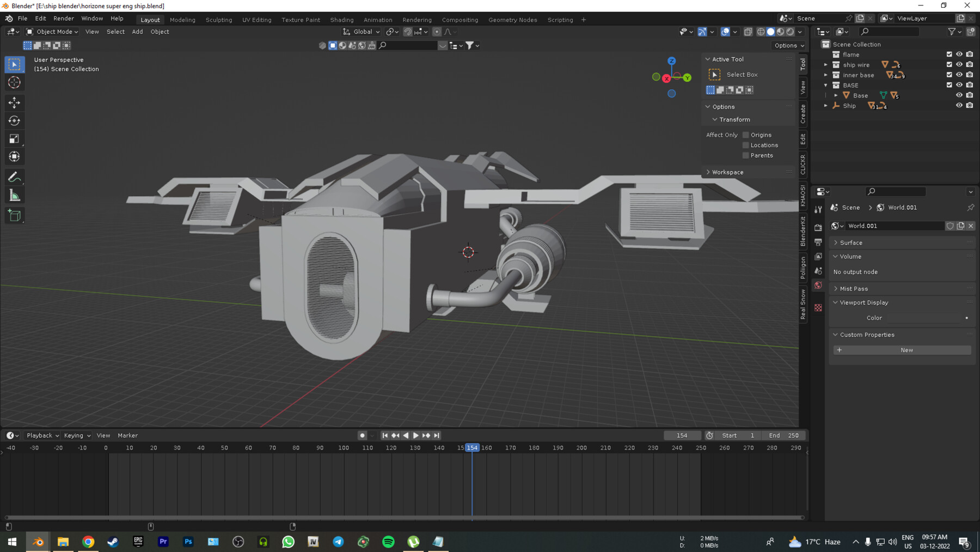
Task: Activate the Add Cube tool
Action: [14, 215]
